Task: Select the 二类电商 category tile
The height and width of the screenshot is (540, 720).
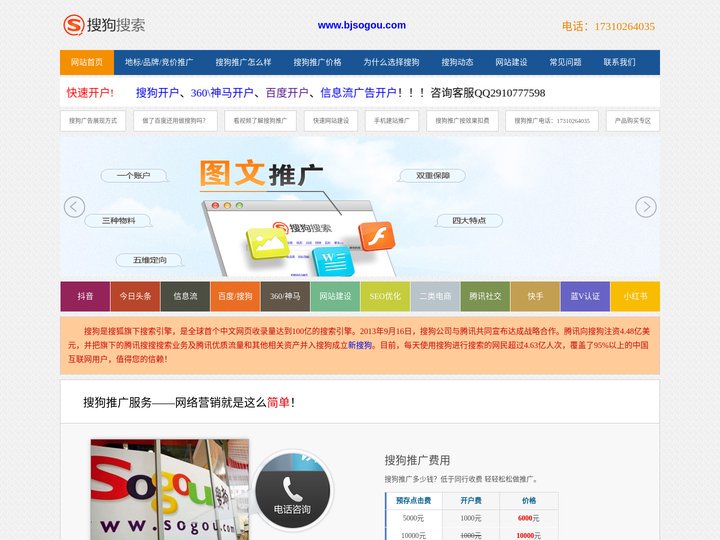Action: (x=435, y=297)
